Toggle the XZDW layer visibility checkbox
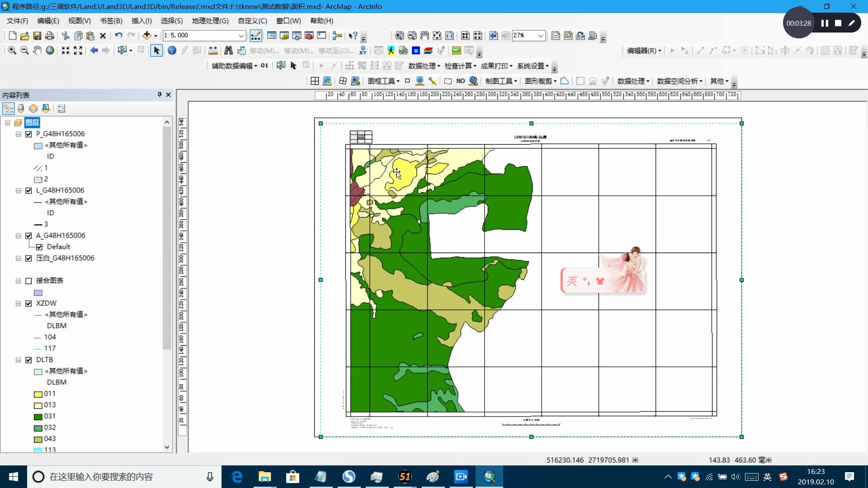The image size is (868, 488). (x=28, y=304)
